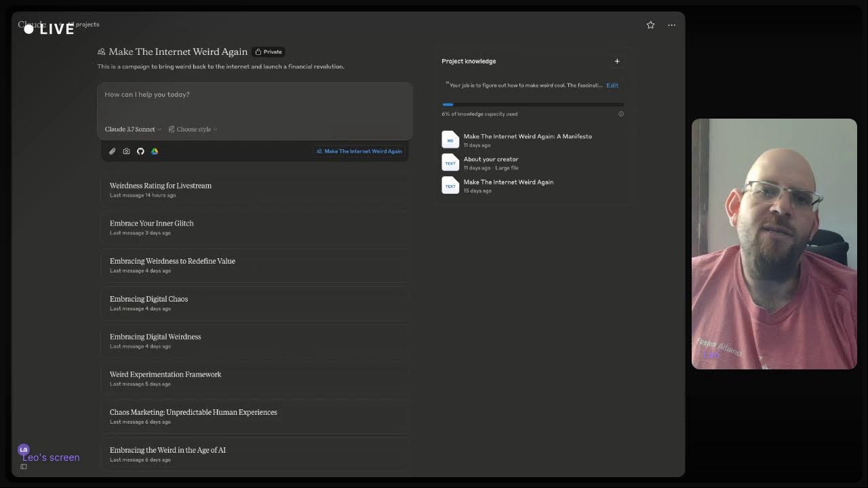Screen dimensions: 868x488
Task: Click Leo's webcam video thumbnail
Action: pyautogui.click(x=774, y=244)
